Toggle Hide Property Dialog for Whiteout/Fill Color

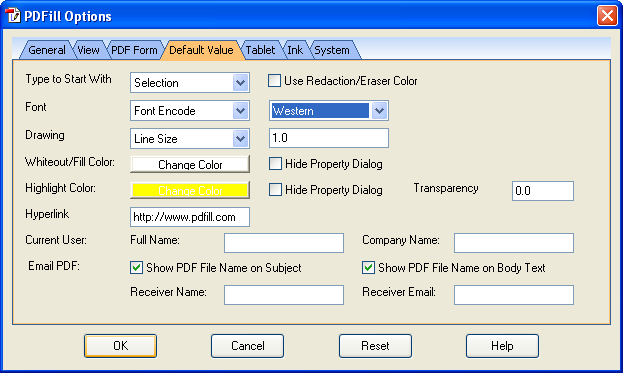(x=275, y=164)
